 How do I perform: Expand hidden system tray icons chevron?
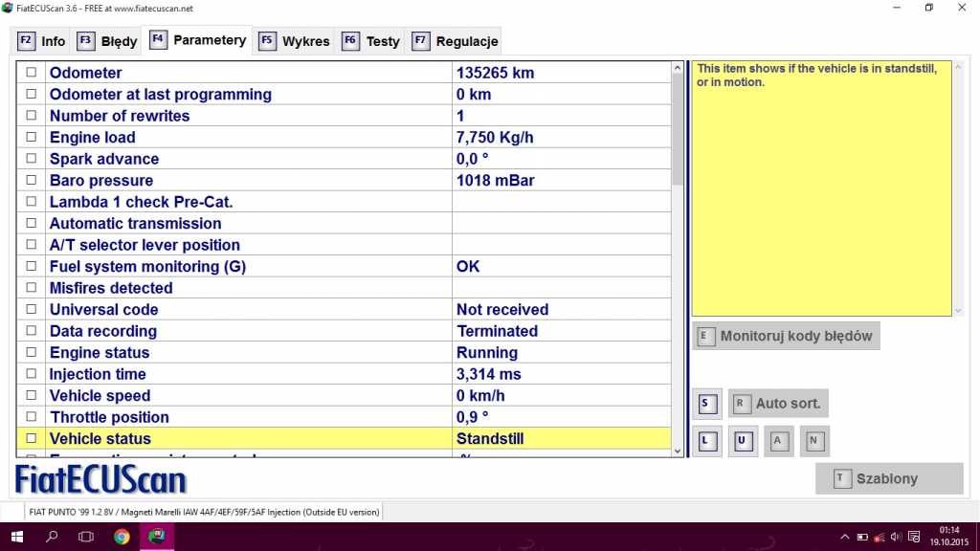pos(844,537)
